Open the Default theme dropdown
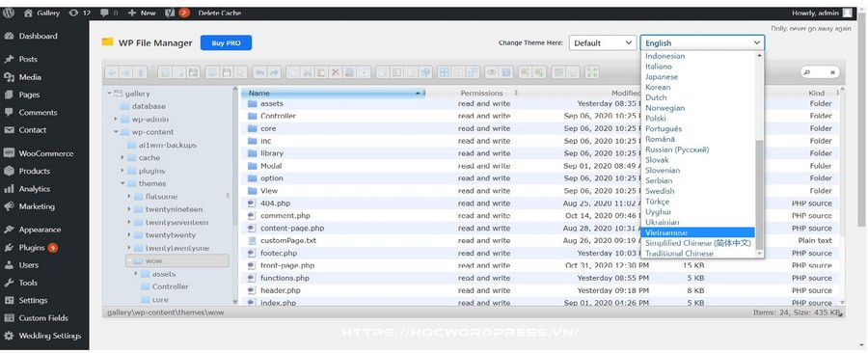Viewport: 868px width, 353px height. [603, 42]
